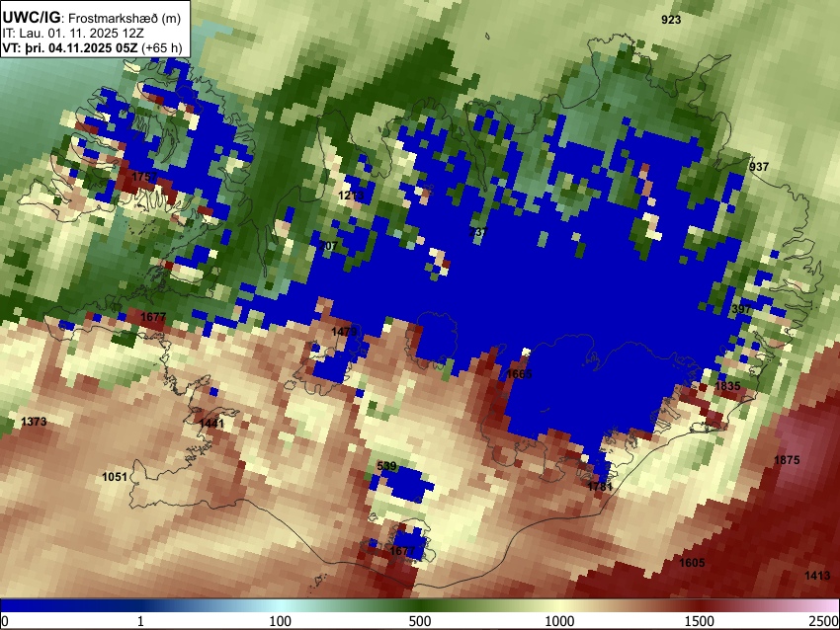The image size is (840, 630).
Task: Select the 397 height label
Action: click(741, 309)
